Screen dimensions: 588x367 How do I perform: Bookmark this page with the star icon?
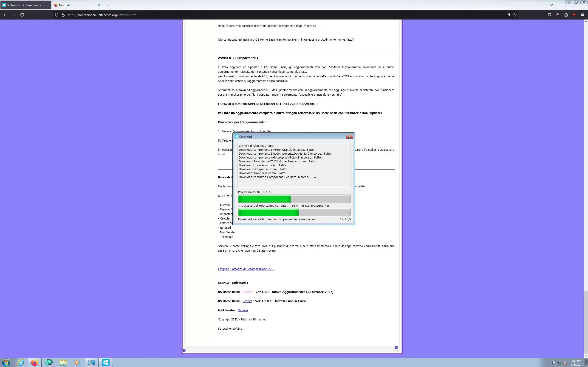click(x=515, y=15)
